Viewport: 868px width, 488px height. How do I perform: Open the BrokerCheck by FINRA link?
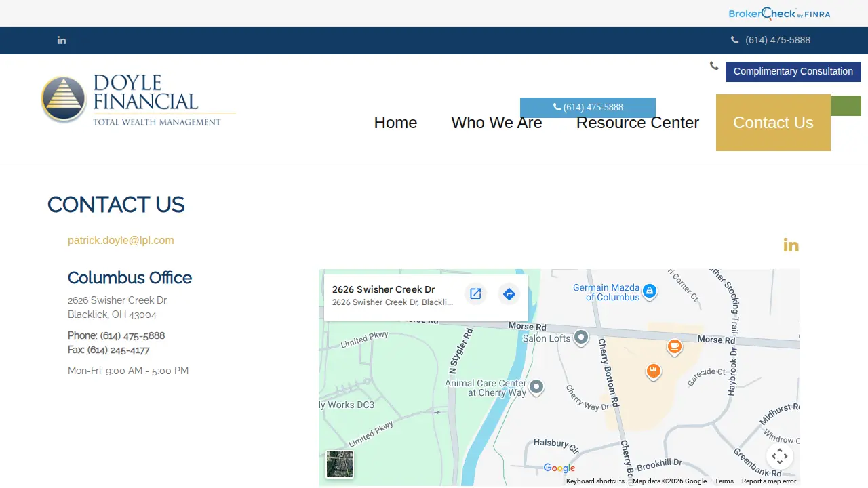pyautogui.click(x=779, y=14)
